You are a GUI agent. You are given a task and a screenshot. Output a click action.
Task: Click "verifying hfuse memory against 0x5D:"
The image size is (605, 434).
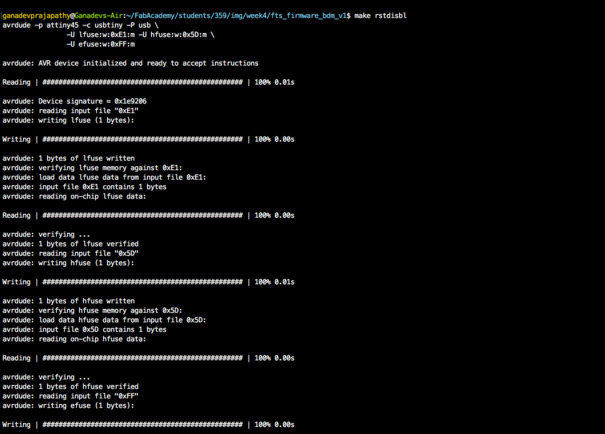[110, 311]
